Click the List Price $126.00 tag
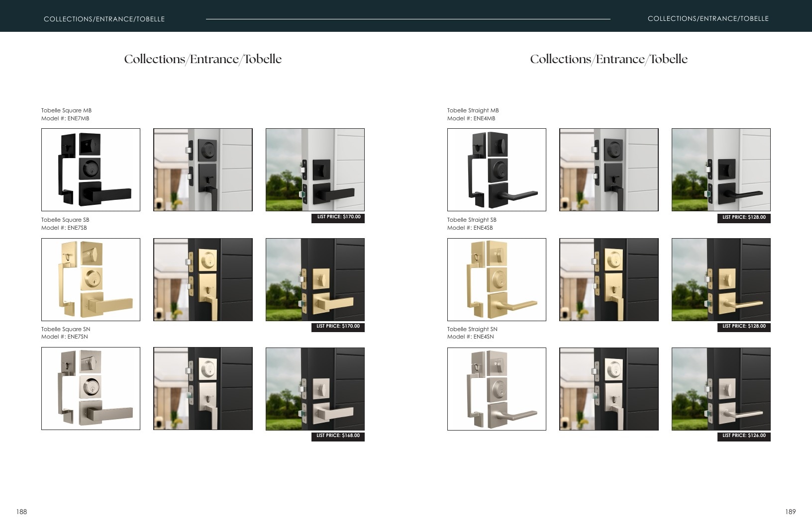Image resolution: width=812 pixels, height=525 pixels. tap(744, 436)
